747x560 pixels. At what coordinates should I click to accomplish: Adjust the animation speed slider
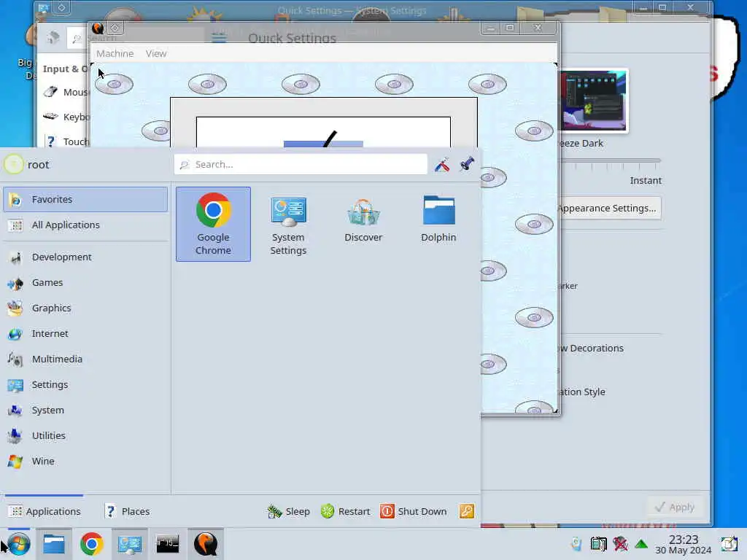click(x=610, y=161)
